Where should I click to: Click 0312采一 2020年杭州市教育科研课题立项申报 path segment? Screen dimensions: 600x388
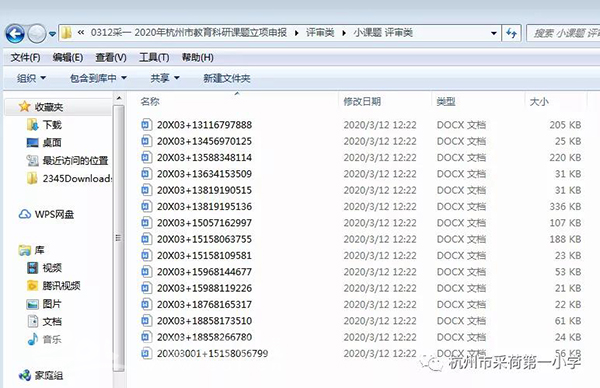tap(189, 33)
